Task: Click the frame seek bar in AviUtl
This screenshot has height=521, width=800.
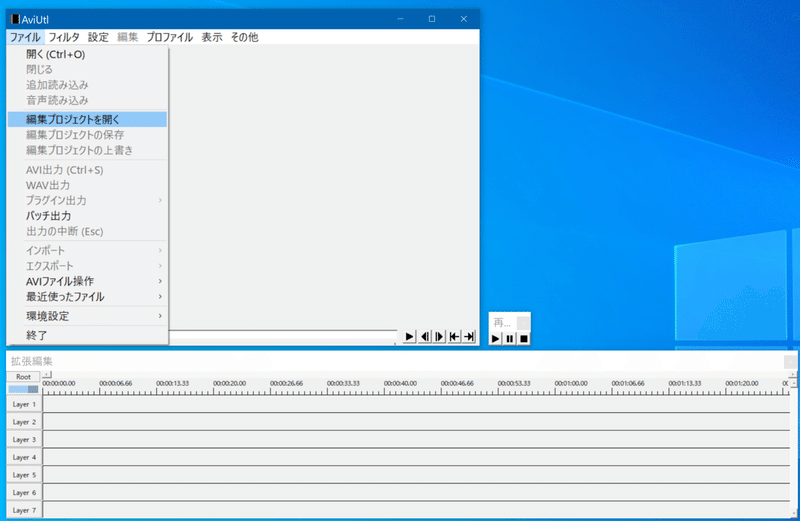Action: click(283, 335)
